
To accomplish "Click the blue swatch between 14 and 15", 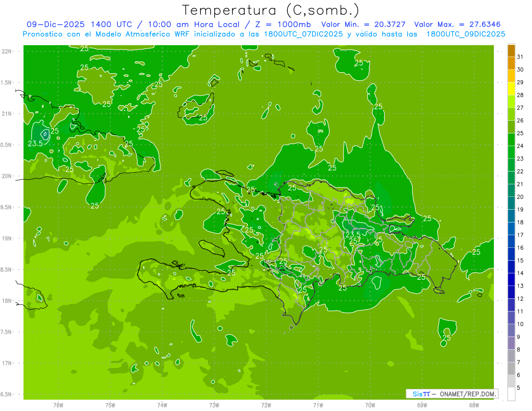I will [511, 267].
